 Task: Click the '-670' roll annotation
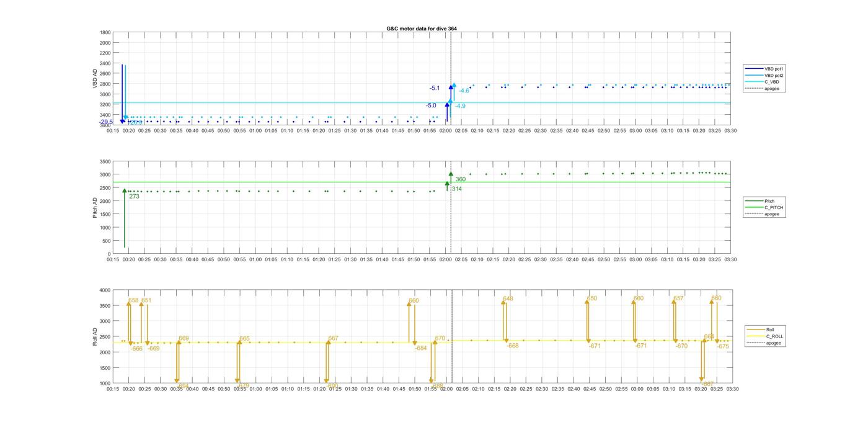tap(681, 346)
